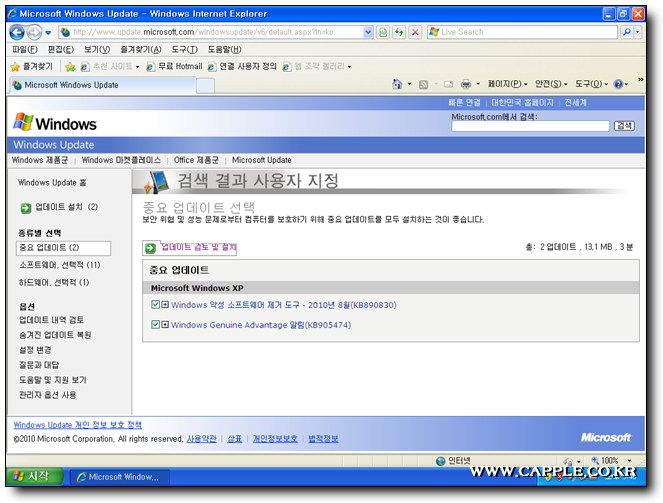Click the browser Forward arrow
663x503 pixels.
[x=34, y=32]
